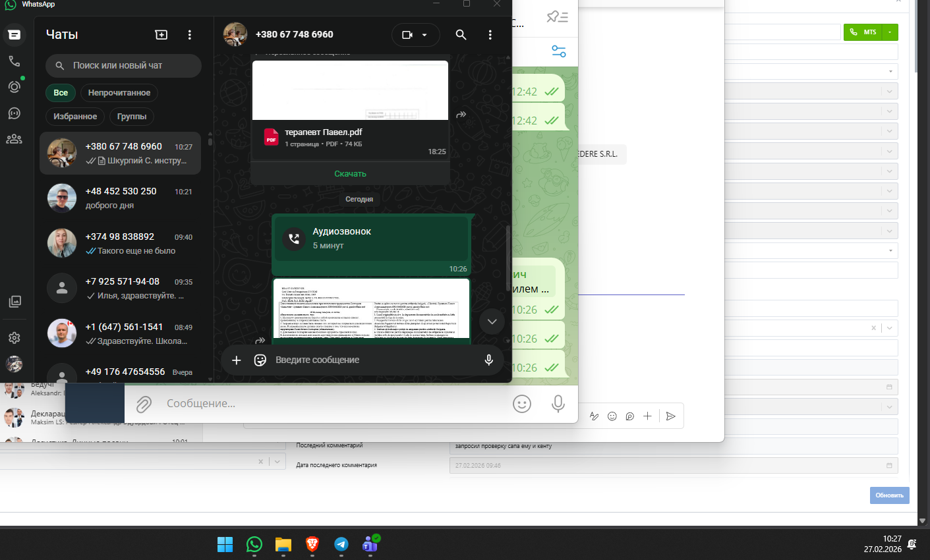Open the Chats section in WhatsApp sidebar
The image size is (930, 560).
pos(15,35)
